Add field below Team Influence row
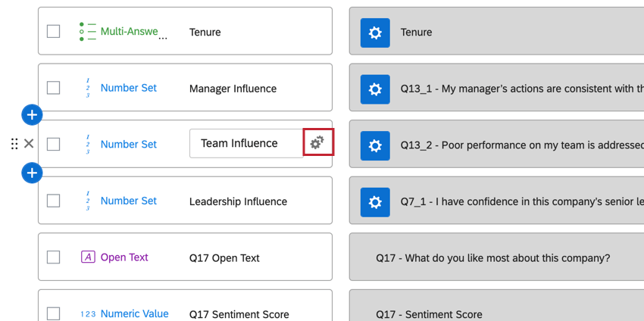Screen dimensions: 644x321 coord(32,173)
